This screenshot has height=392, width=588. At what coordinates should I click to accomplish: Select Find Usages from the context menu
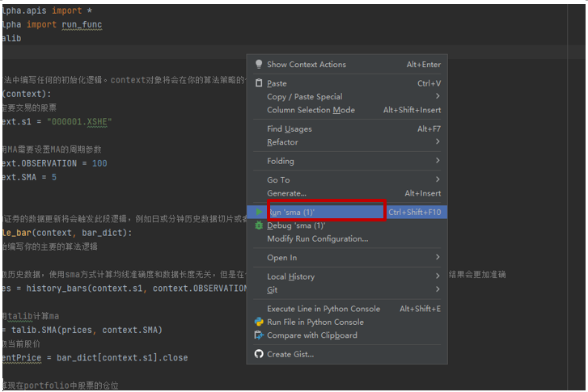[x=290, y=129]
